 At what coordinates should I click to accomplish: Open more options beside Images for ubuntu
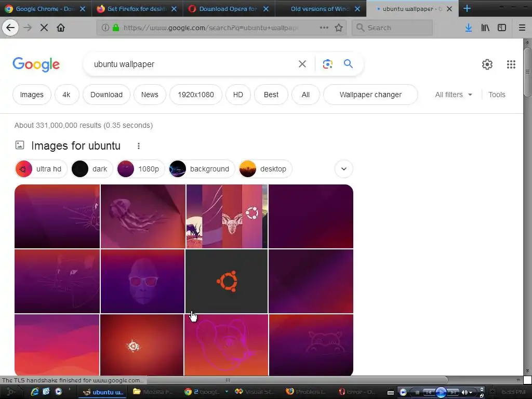click(138, 146)
